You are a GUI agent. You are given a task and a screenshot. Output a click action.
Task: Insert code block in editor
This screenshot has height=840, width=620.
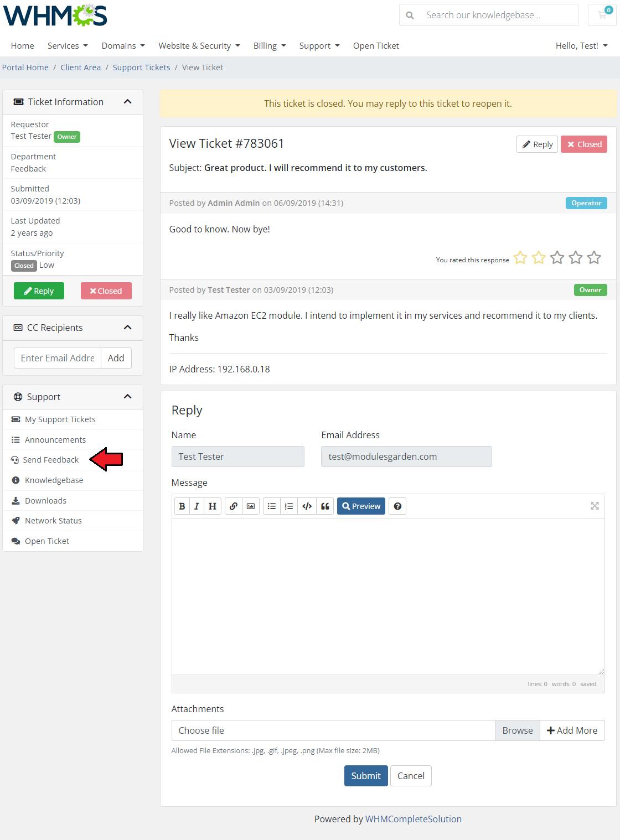307,506
